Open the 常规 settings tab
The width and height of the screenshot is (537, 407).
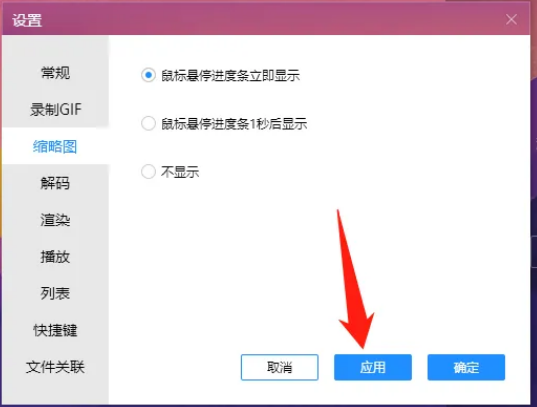[x=55, y=73]
